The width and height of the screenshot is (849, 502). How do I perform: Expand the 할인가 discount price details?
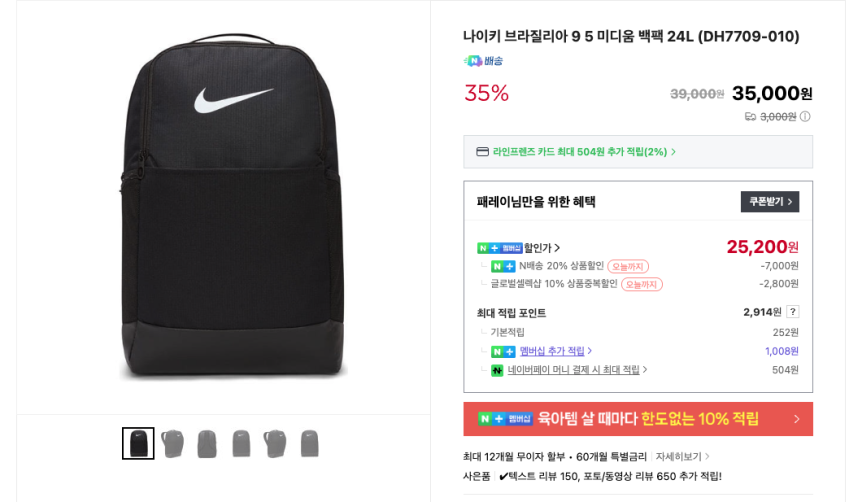point(542,248)
